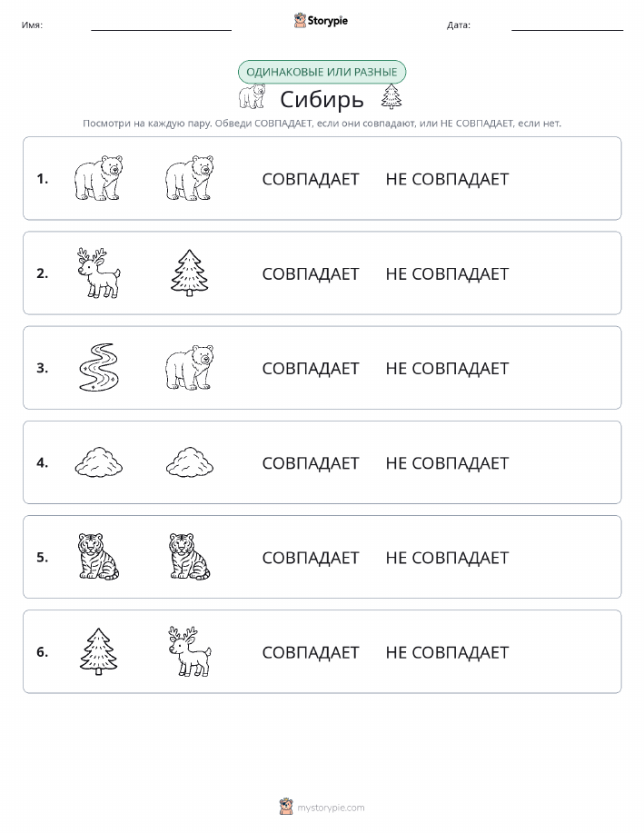This screenshot has width=644, height=833.
Task: Choose СОВПАДАЕТ for row 4
Action: click(x=311, y=462)
